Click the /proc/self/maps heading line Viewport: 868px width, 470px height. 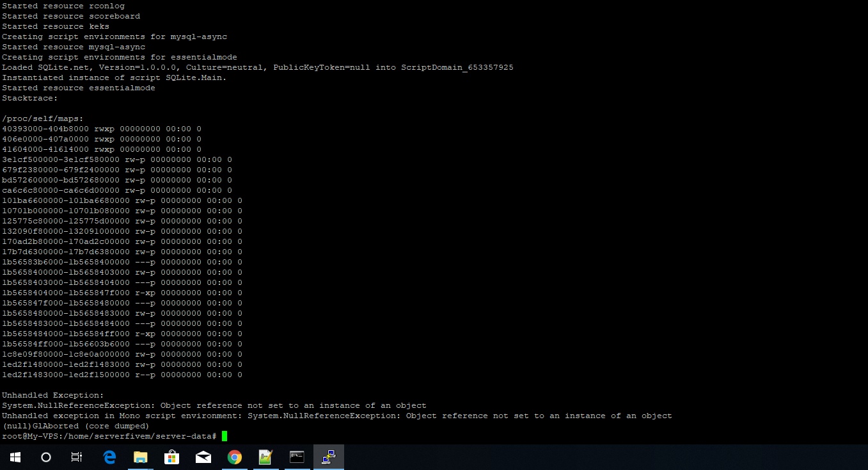pos(42,118)
